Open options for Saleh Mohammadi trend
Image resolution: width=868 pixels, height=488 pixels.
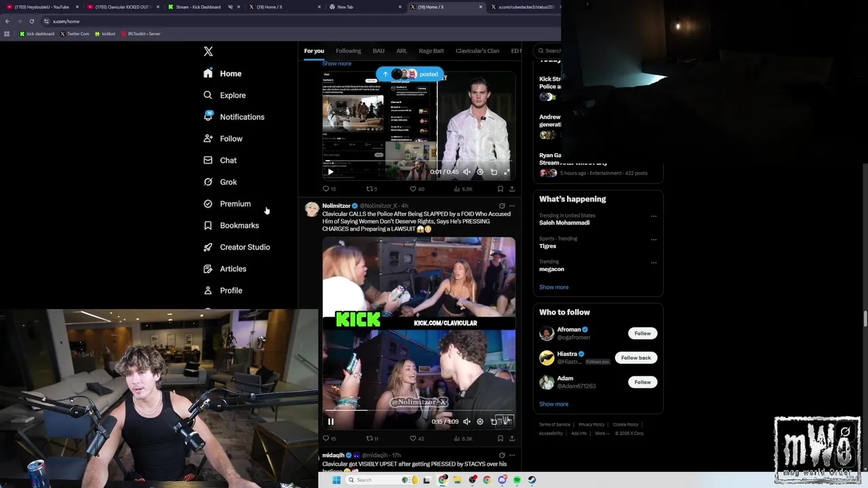pos(654,216)
